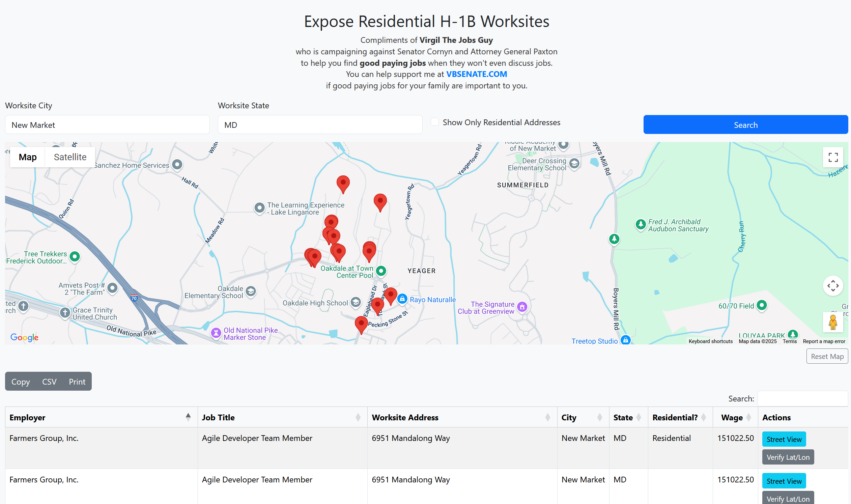Screen dimensions: 851x504
Task: Click Copy table export button
Action: (x=20, y=382)
